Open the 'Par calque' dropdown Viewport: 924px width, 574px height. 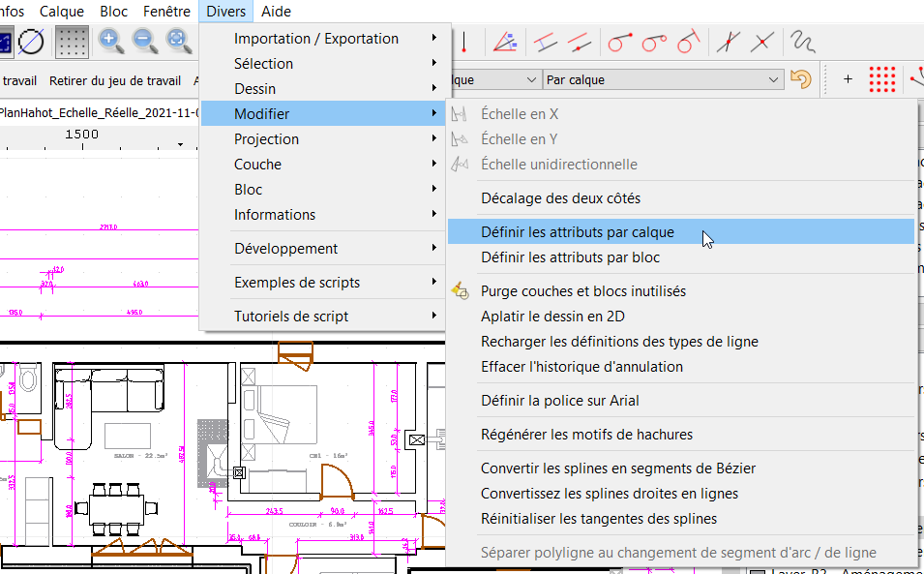click(662, 79)
